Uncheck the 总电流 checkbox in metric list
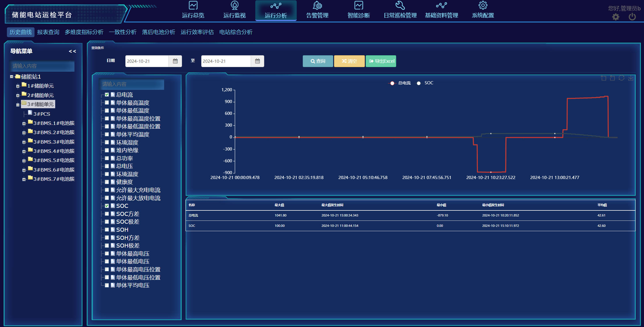Viewport: 644px width, 327px height. (107, 94)
